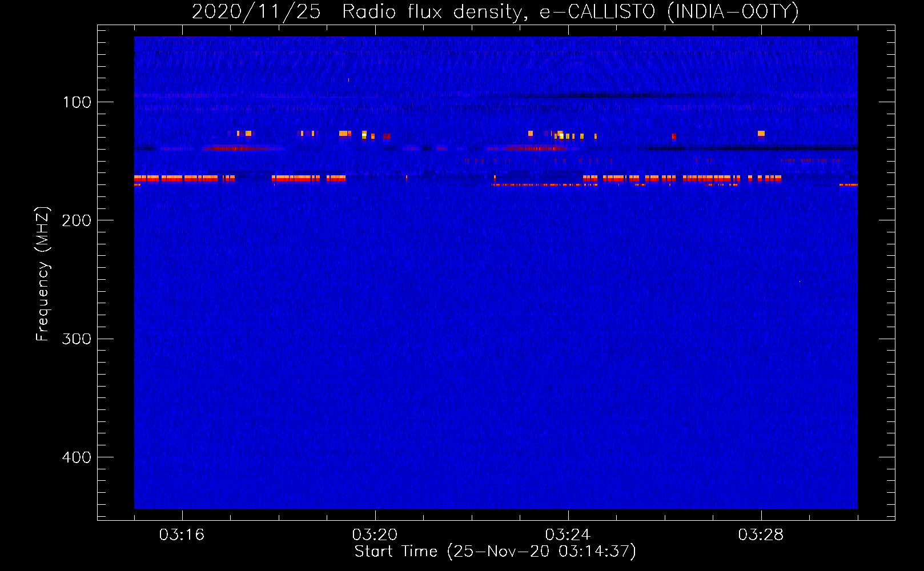924x571 pixels.
Task: Click the "Start Time (25-Nov-20 03:14:37)" label
Action: [495, 552]
